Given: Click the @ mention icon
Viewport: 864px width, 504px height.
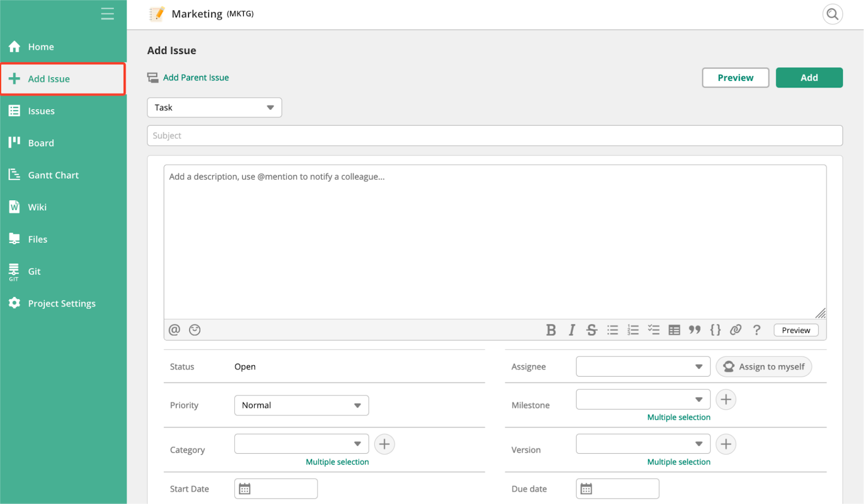Looking at the screenshot, I should point(174,330).
